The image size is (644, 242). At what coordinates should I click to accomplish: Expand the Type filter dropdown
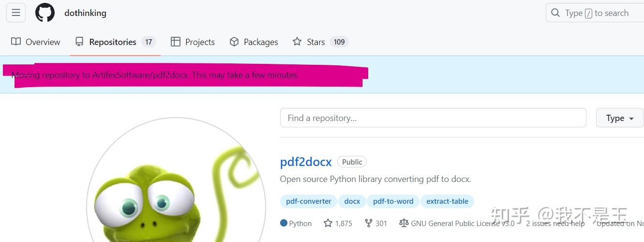(619, 118)
